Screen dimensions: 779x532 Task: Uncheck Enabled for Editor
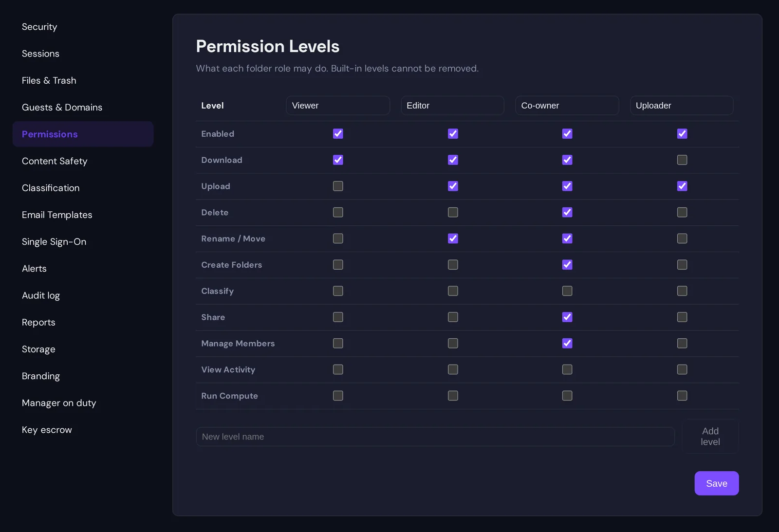(453, 134)
